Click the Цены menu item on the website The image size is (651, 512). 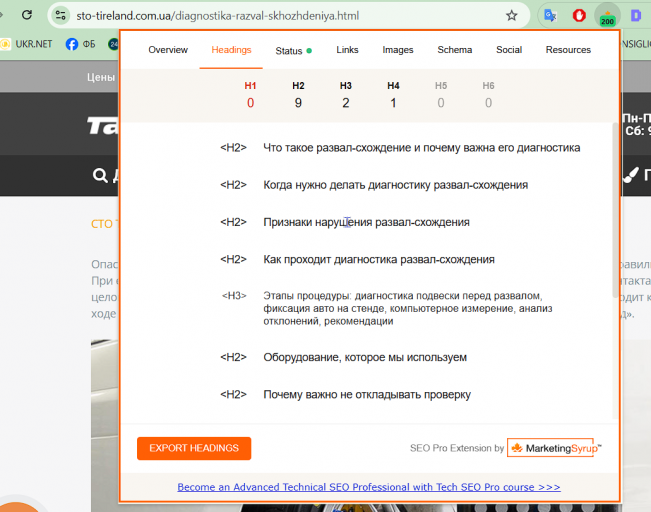101,77
